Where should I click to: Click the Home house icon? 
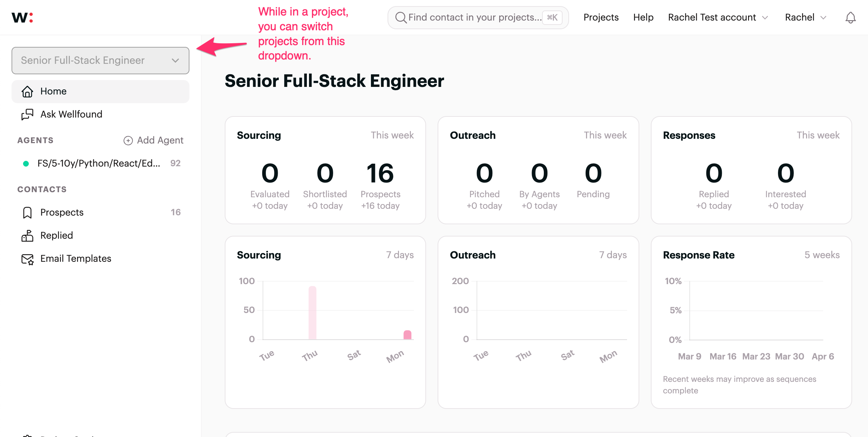point(27,92)
